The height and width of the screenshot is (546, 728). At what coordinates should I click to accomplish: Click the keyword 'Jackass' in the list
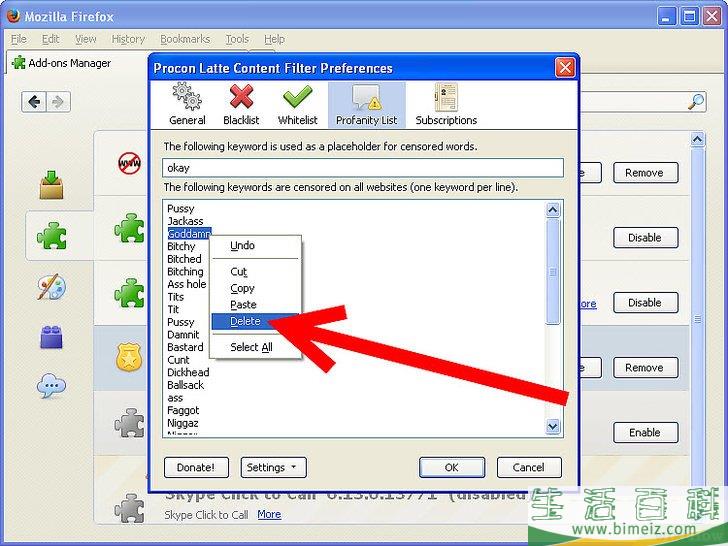[185, 221]
